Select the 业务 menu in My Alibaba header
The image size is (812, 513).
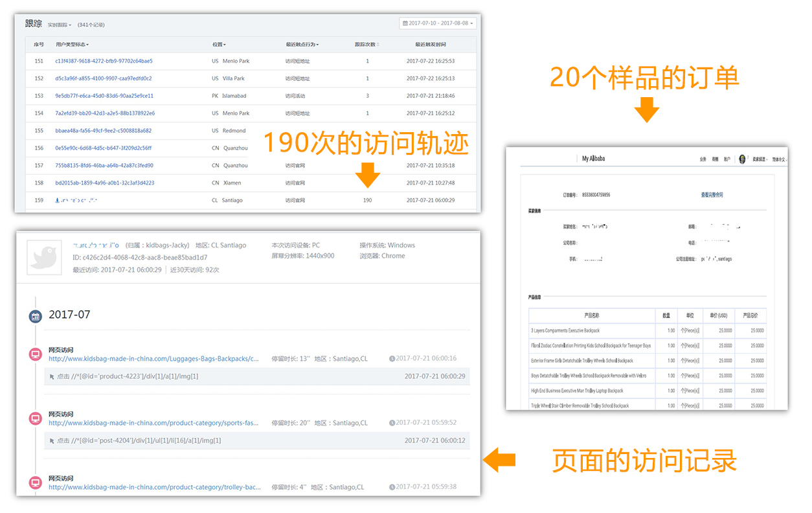[x=703, y=159]
